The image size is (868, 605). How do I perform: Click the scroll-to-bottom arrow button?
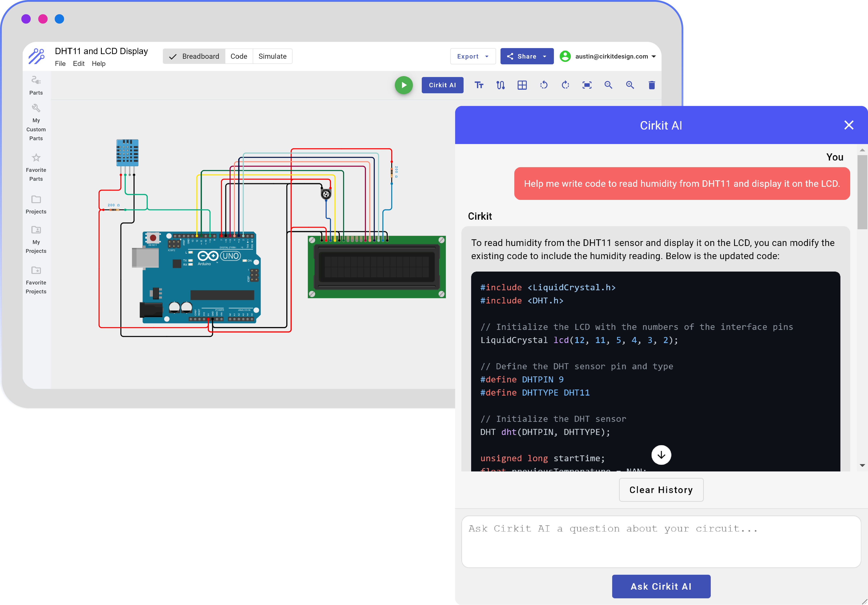[x=661, y=455]
